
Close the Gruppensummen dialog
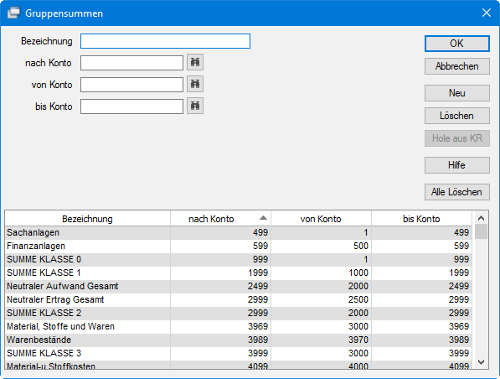click(486, 13)
